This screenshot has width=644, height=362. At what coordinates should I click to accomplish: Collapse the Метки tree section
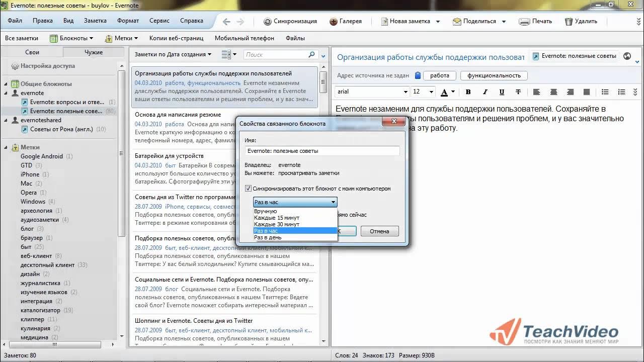click(x=7, y=147)
